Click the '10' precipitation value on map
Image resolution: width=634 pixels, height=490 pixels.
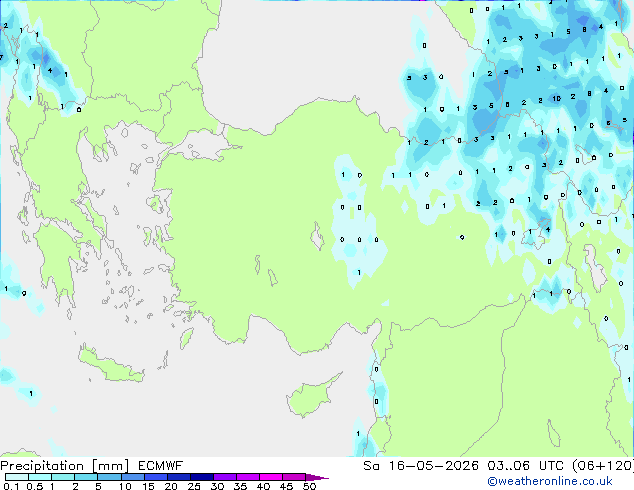[x=557, y=98]
